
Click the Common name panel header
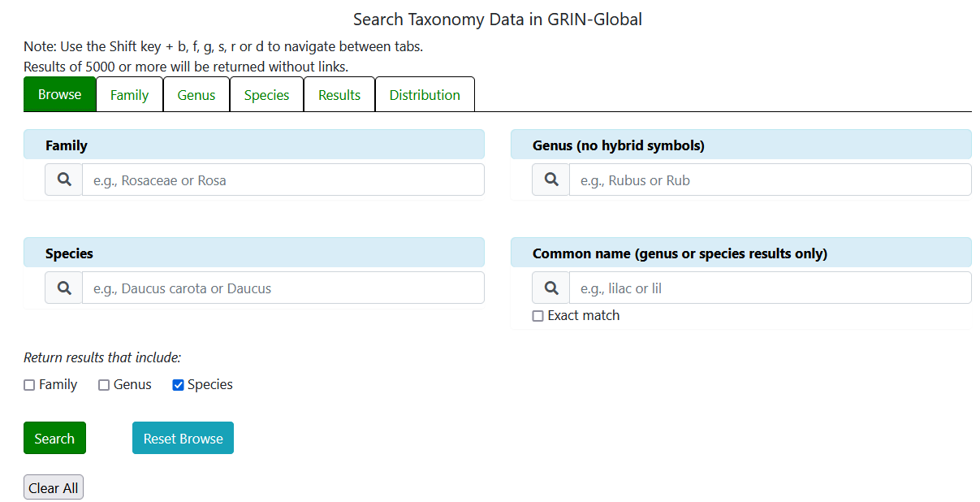pyautogui.click(x=741, y=253)
